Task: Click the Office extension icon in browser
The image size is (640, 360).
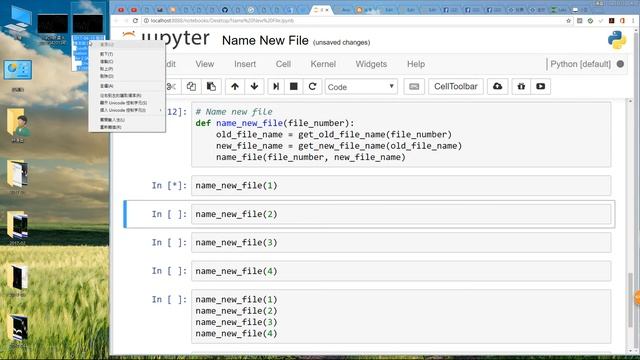Action: tap(622, 20)
